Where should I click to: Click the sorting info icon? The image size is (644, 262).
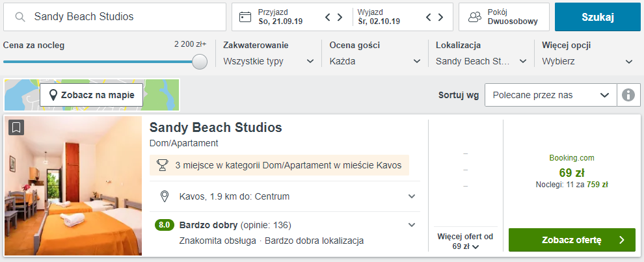point(628,96)
